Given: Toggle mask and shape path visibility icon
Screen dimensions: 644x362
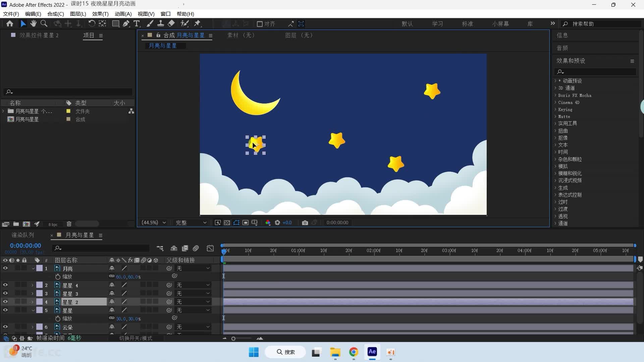Looking at the screenshot, I should pos(236,223).
